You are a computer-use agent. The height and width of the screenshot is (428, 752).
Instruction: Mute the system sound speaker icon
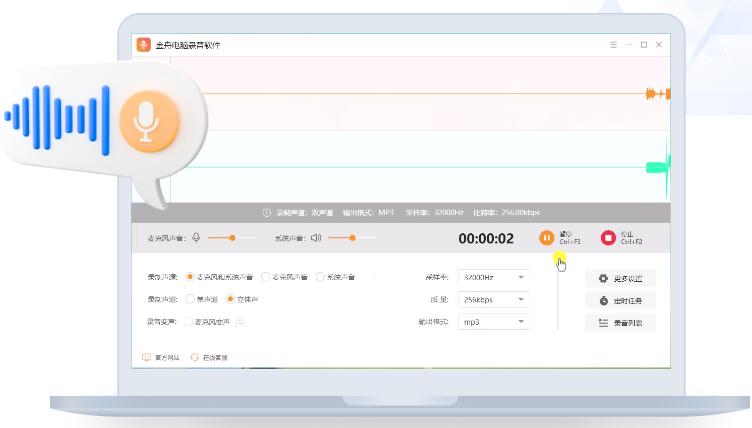[315, 237]
